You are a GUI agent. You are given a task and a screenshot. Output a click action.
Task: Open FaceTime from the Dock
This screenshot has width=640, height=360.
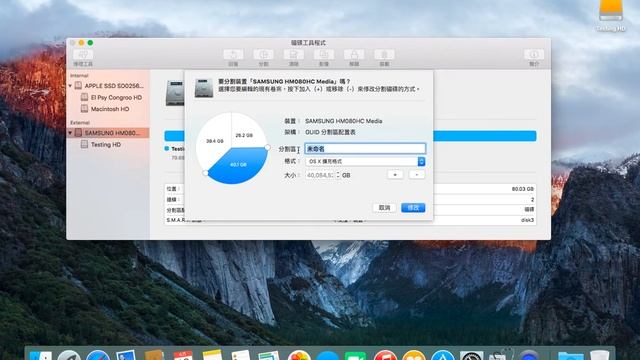tap(355, 355)
